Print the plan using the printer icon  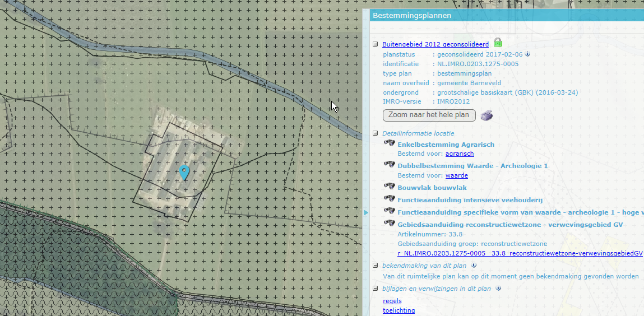487,115
